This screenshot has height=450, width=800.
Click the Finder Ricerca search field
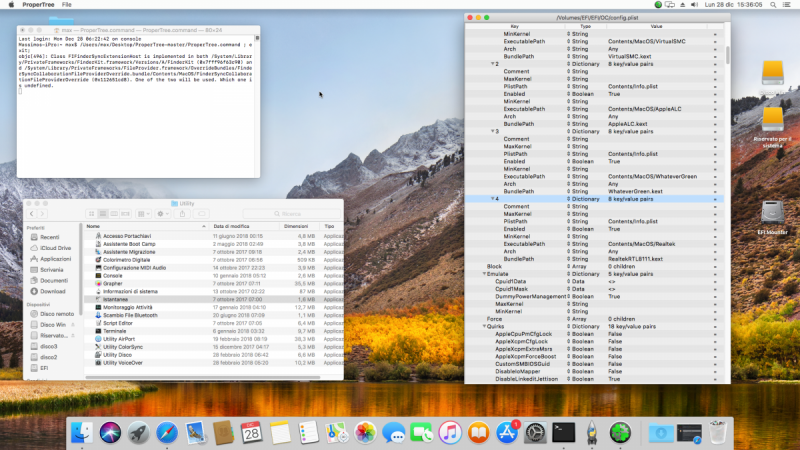(290, 214)
